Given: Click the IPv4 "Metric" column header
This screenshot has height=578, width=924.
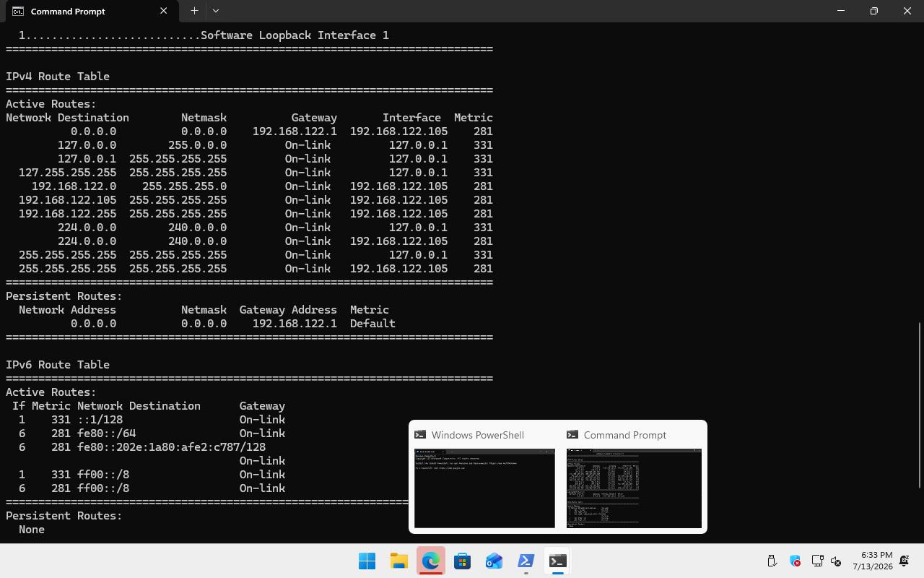Looking at the screenshot, I should click(474, 118).
